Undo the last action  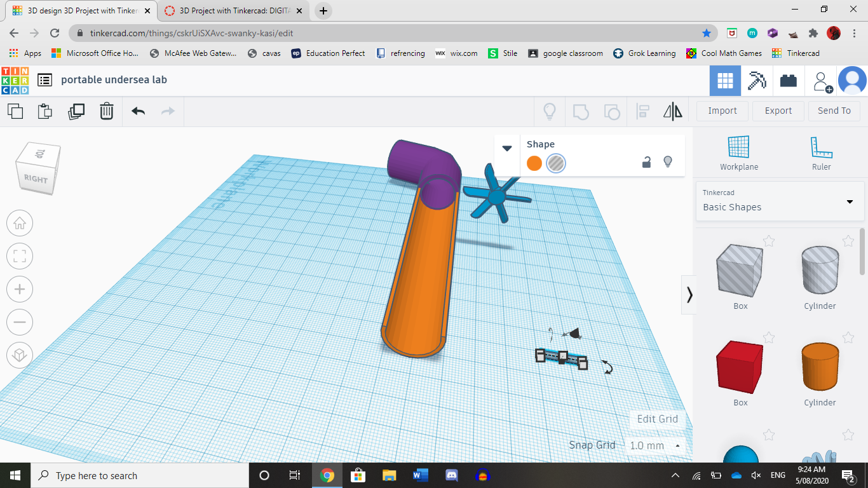tap(138, 111)
